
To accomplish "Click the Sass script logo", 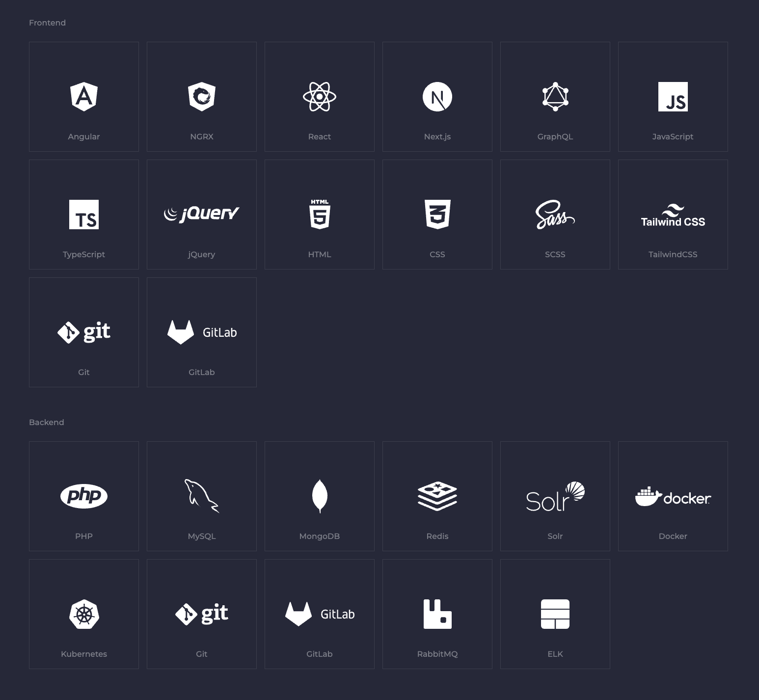I will [555, 215].
